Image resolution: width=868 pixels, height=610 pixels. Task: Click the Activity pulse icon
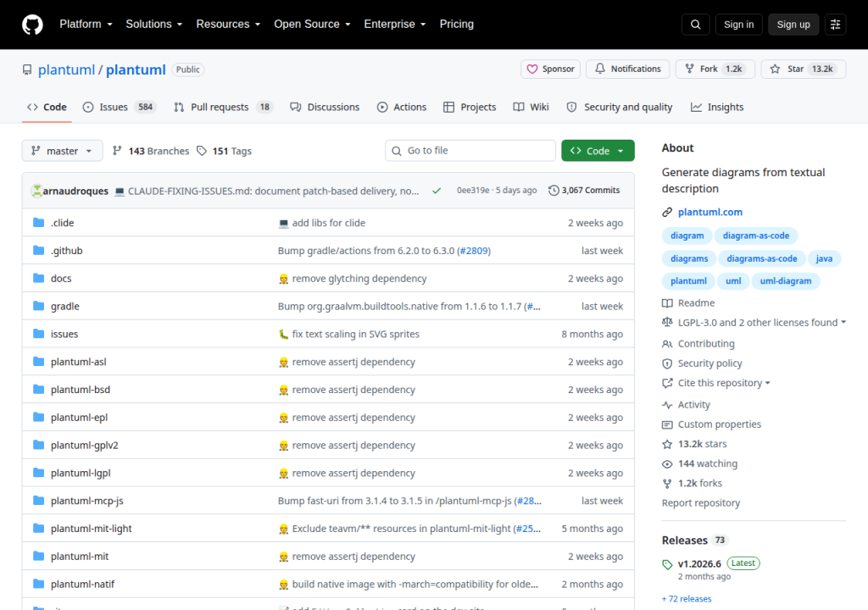pos(667,405)
